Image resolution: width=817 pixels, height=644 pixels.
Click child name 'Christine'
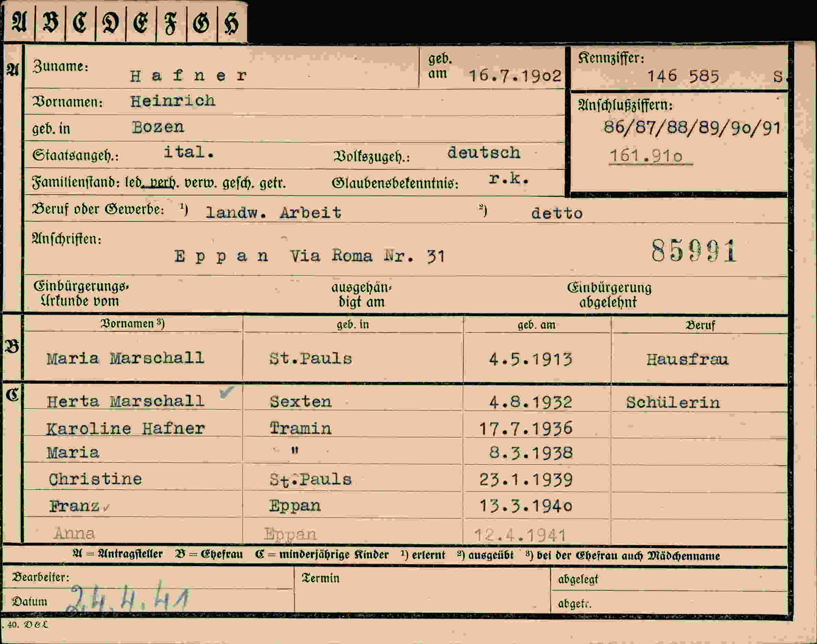click(95, 479)
